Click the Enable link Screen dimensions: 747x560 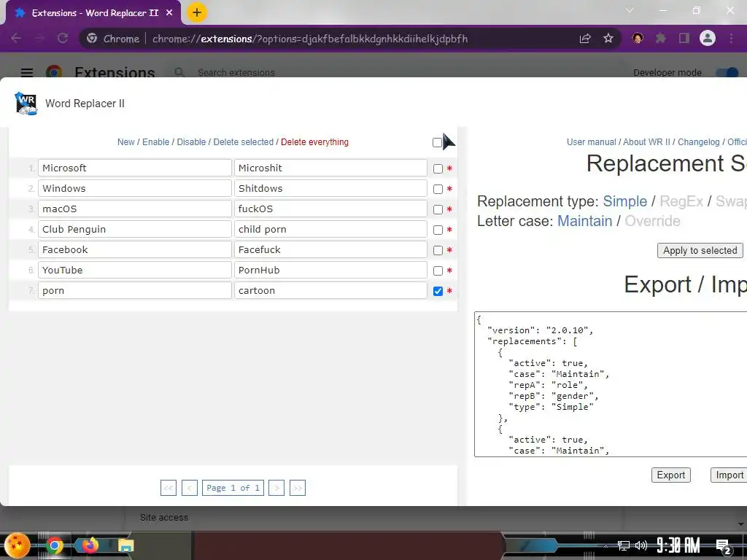click(156, 142)
